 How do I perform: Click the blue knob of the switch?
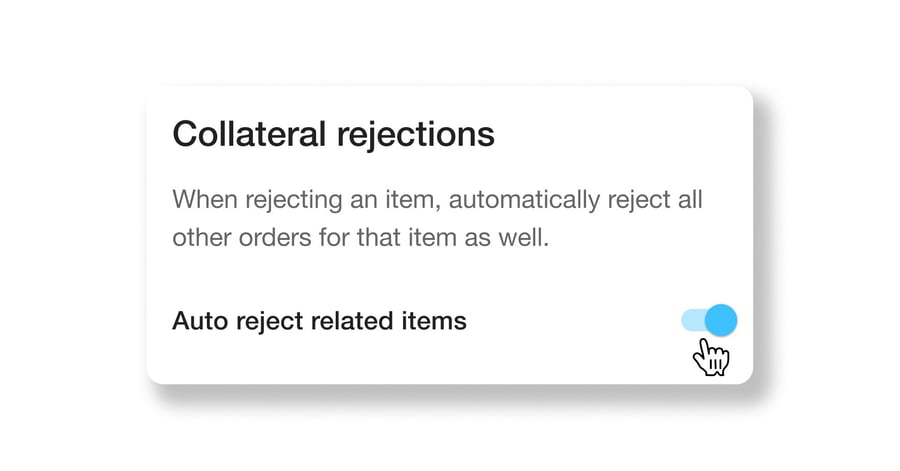721,320
